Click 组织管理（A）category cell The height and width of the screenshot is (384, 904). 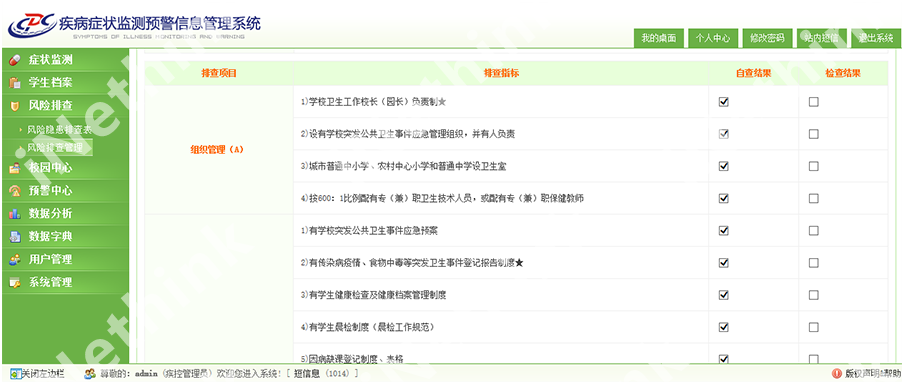[218, 150]
